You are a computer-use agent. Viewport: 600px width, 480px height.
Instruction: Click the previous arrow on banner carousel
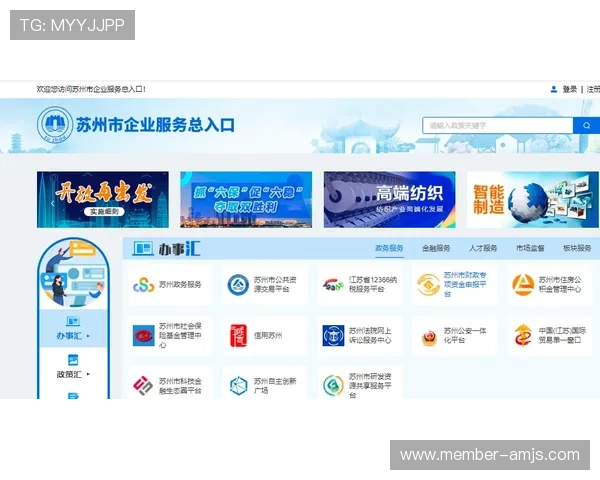tap(52, 203)
